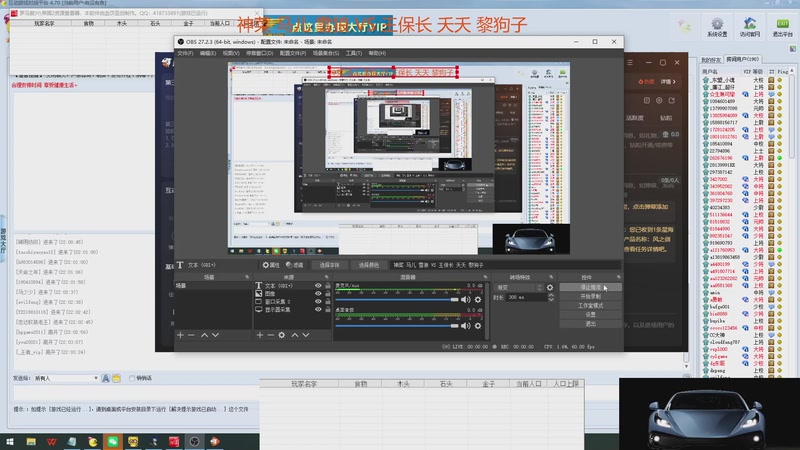Click 退出平台 icon in game platform
800x450 pixels.
pyautogui.click(x=782, y=27)
